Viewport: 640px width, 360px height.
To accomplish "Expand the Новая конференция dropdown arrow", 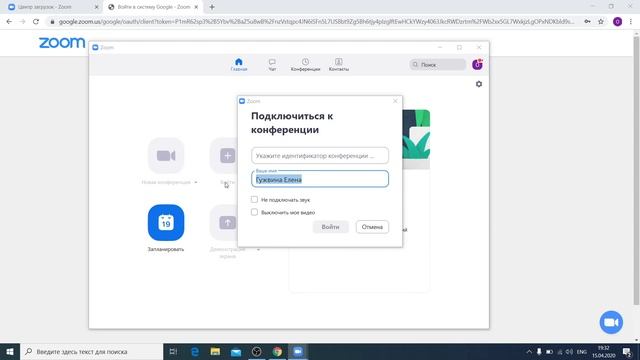I will coord(196,182).
